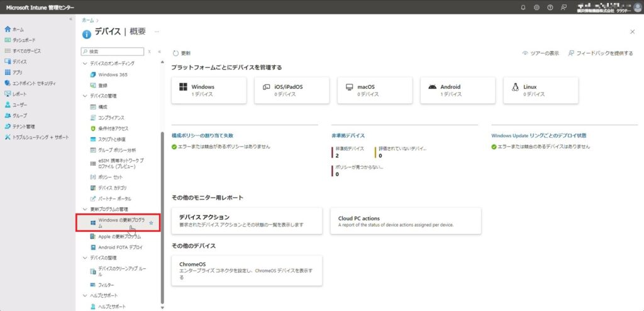The image size is (644, 311).
Task: Open the Windows platform card
Action: tap(209, 90)
